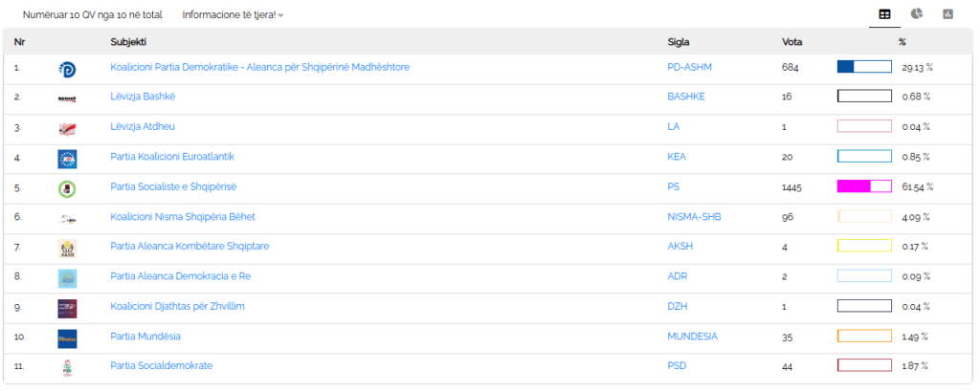
Task: Click the PD-ASHM 29.13% blue progress bar
Action: (x=864, y=67)
